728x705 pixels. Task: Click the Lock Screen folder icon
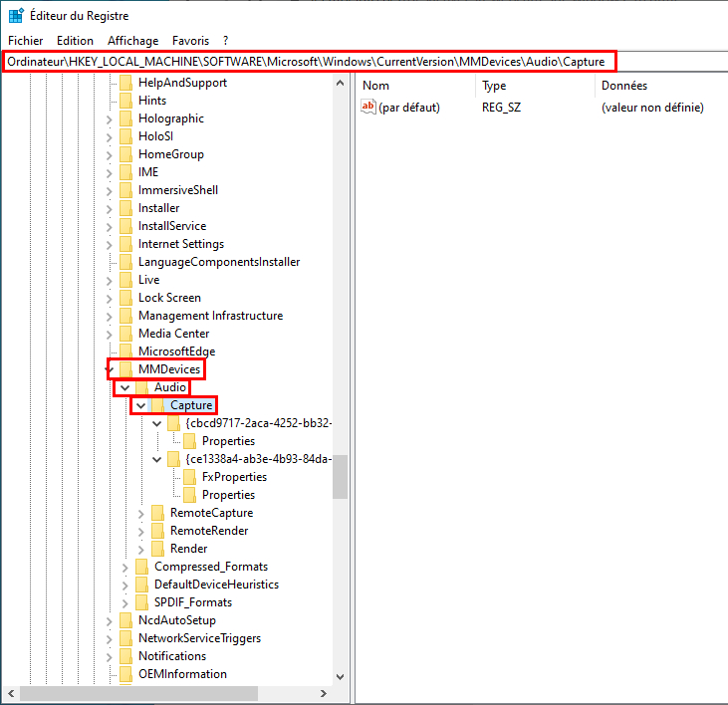click(x=125, y=298)
